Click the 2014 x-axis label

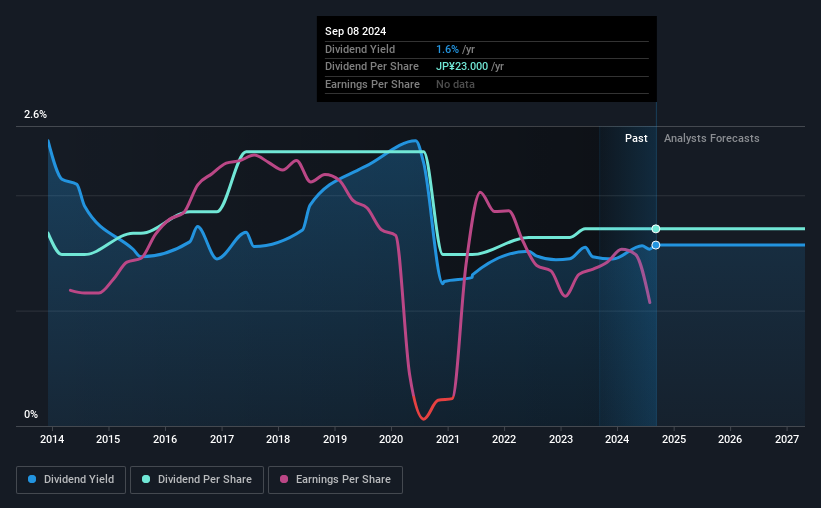pyautogui.click(x=52, y=439)
